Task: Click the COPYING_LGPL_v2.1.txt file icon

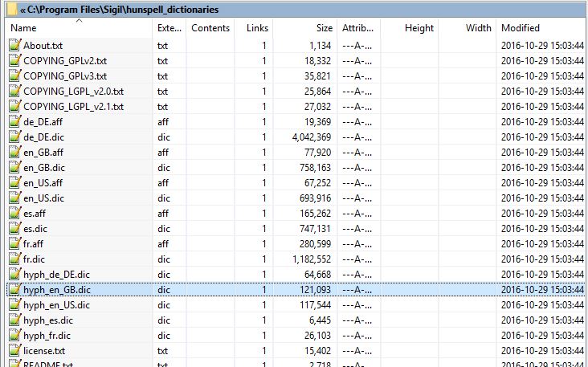Action: [x=14, y=107]
